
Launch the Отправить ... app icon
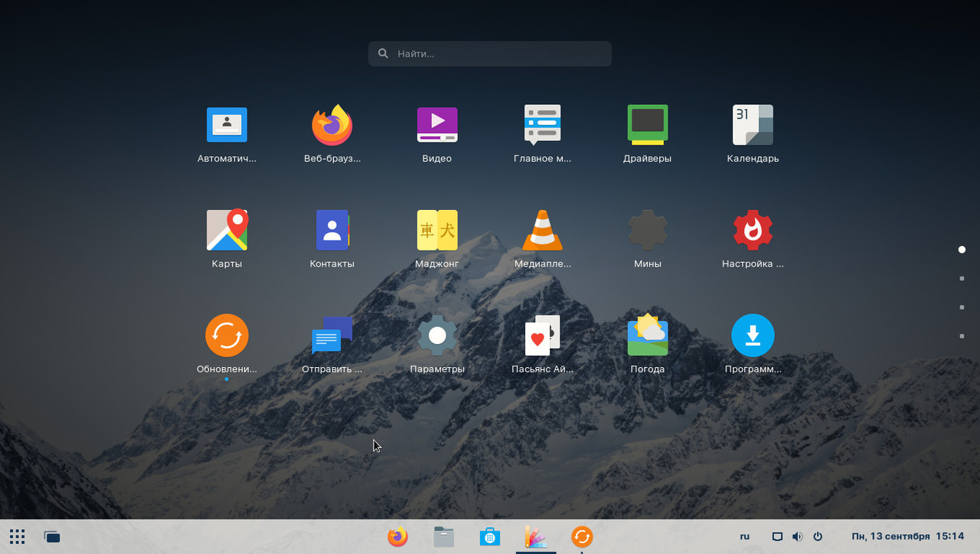coord(332,336)
